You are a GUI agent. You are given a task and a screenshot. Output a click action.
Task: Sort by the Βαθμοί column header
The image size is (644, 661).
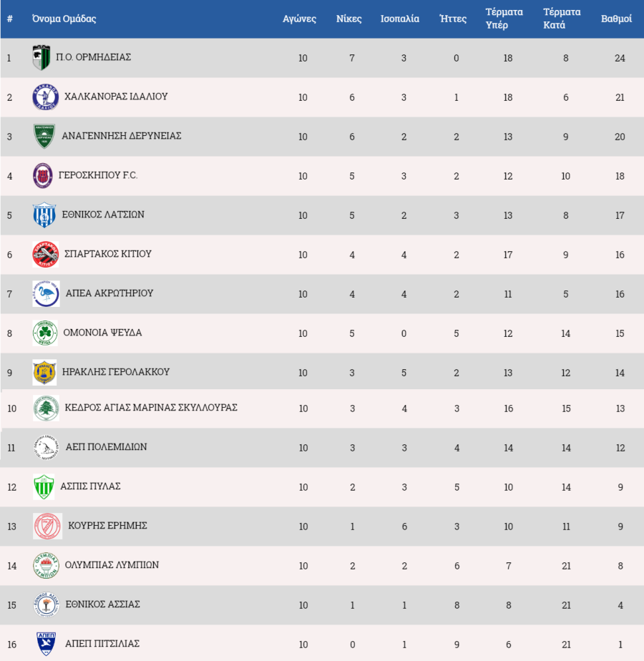(x=616, y=19)
